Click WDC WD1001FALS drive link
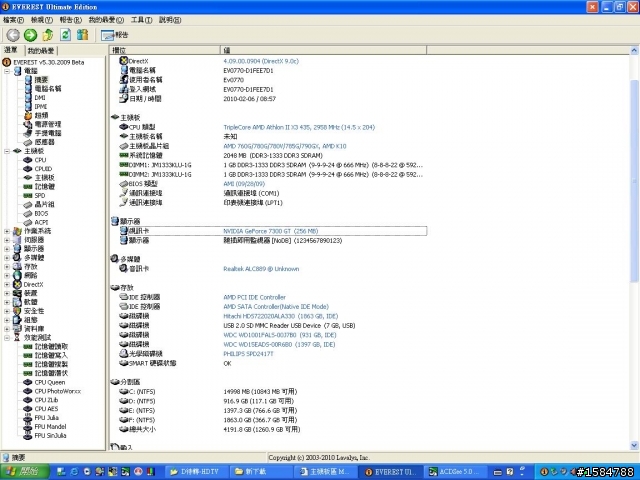The height and width of the screenshot is (480, 640). coord(280,335)
